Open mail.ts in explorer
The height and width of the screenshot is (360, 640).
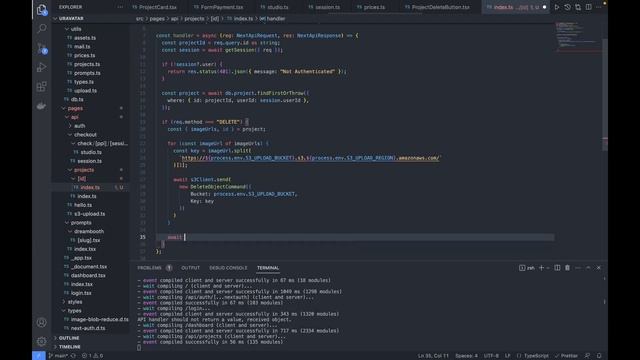click(82, 47)
